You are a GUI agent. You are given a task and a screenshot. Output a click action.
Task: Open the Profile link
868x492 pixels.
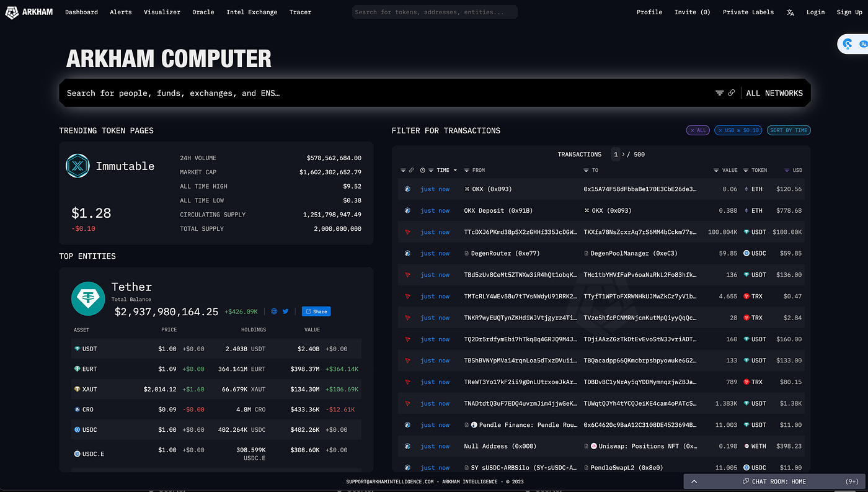click(x=649, y=12)
